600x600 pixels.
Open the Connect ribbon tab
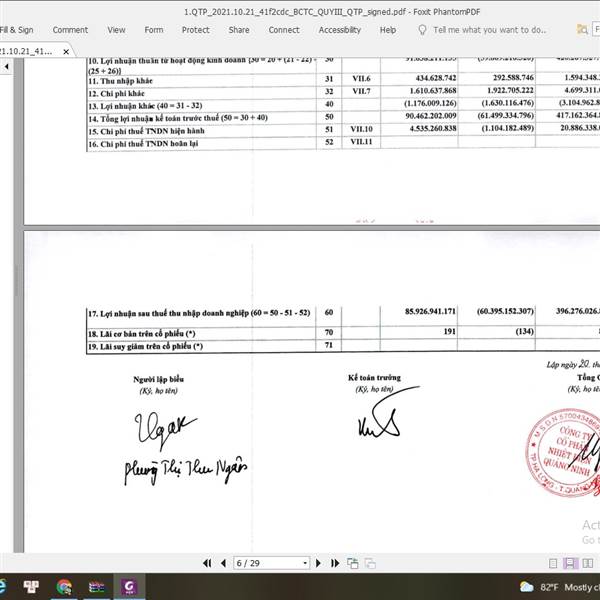point(284,30)
